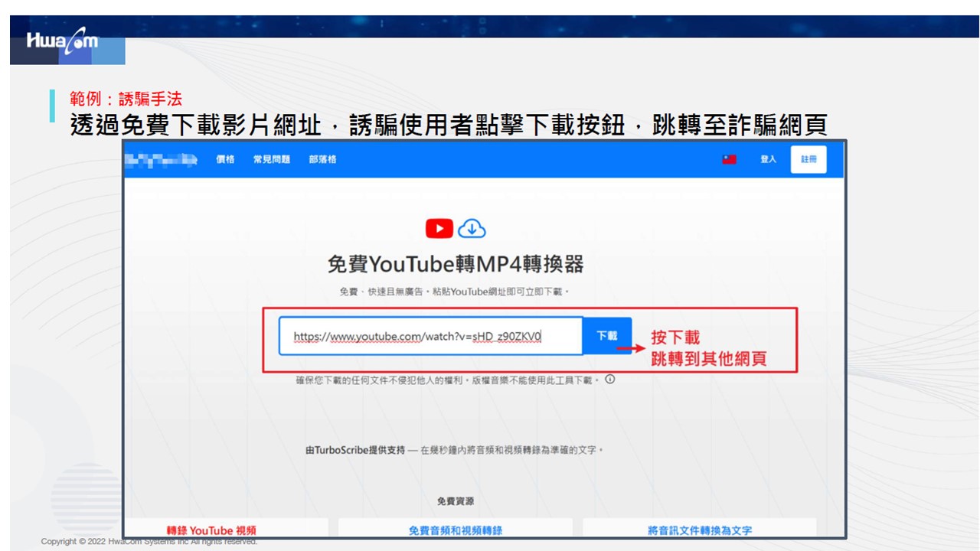Click the red YouTube play icon

pyautogui.click(x=439, y=228)
